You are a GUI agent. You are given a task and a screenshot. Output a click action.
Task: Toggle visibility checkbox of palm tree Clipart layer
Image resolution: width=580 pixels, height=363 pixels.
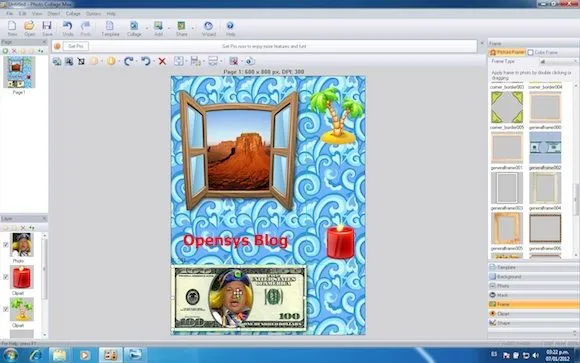click(6, 309)
